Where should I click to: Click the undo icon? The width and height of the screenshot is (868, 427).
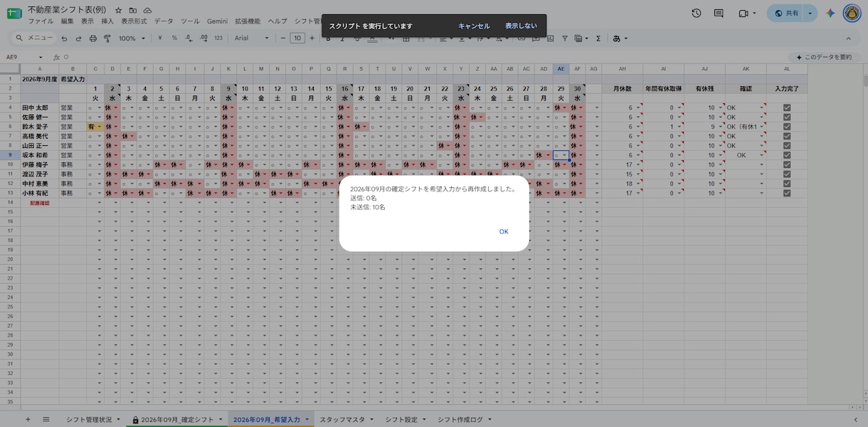pyautogui.click(x=64, y=38)
